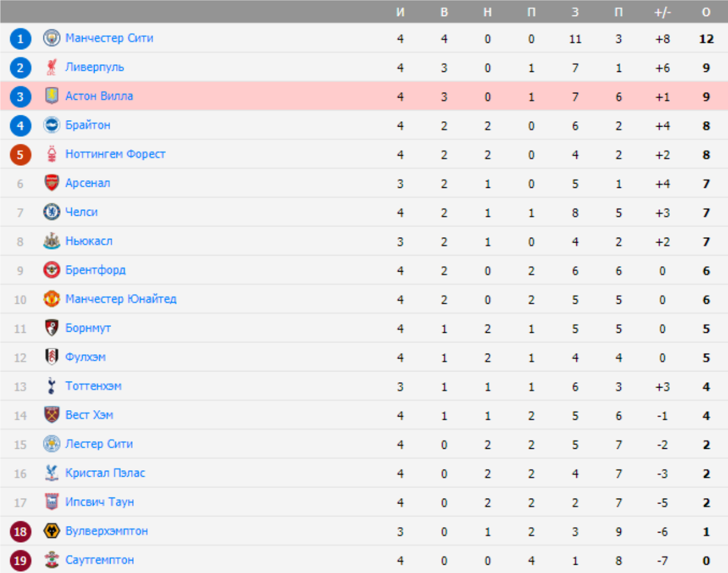Click the "+/-" goal difference header

[x=663, y=12]
